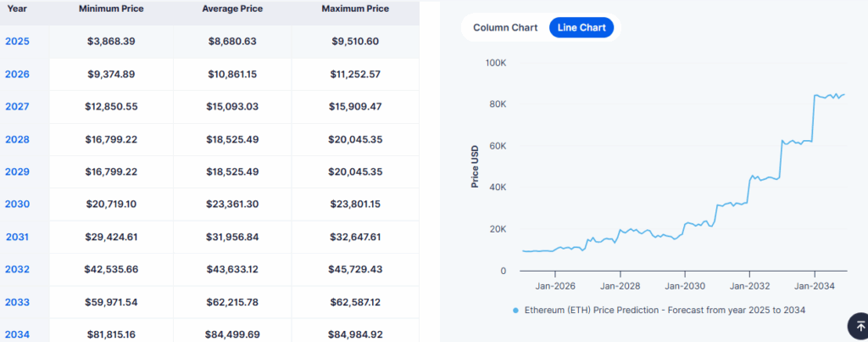Toggle the Ethereum Price Prediction legend label
The image size is (868, 342).
pos(664,311)
